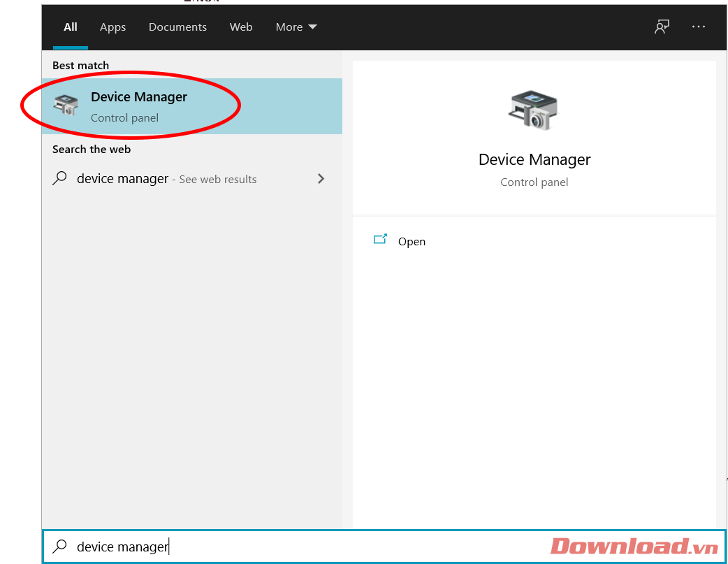
Task: Click the magnifier icon beside the web result
Action: (x=61, y=178)
